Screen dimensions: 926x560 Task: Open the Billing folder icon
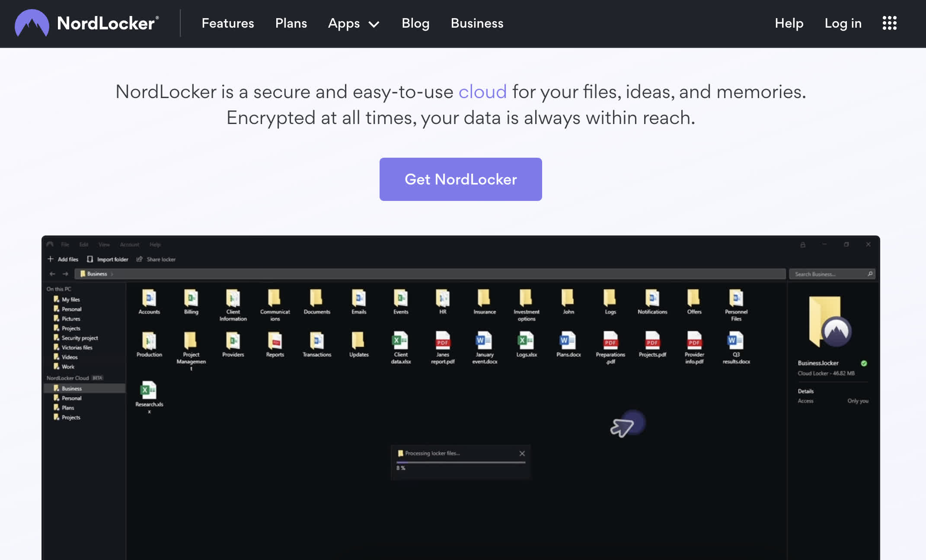click(191, 301)
